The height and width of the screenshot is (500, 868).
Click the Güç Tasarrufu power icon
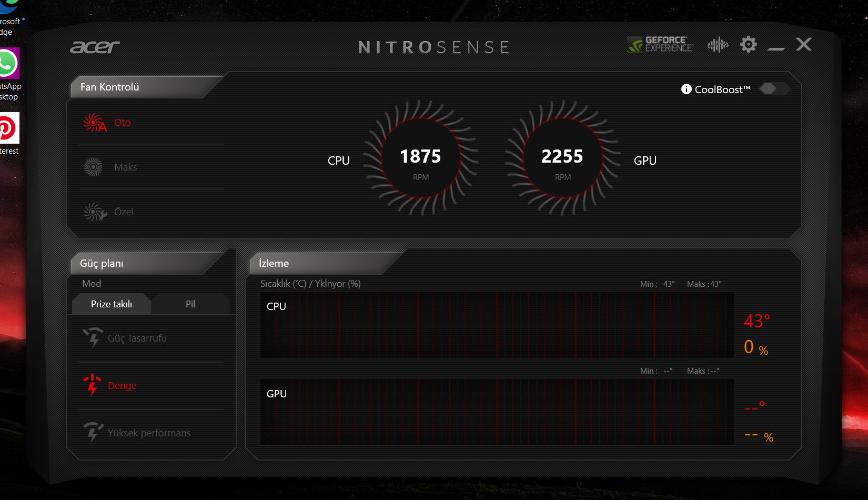point(93,338)
